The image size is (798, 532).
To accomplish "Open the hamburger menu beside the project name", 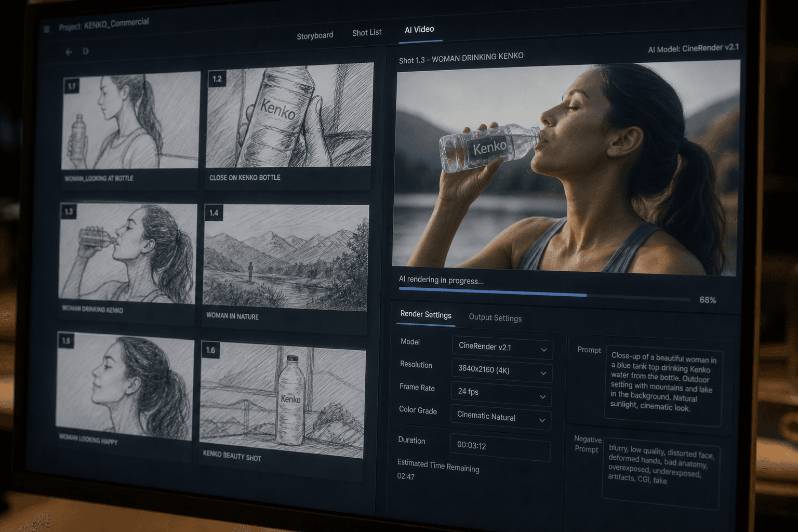I will (47, 29).
